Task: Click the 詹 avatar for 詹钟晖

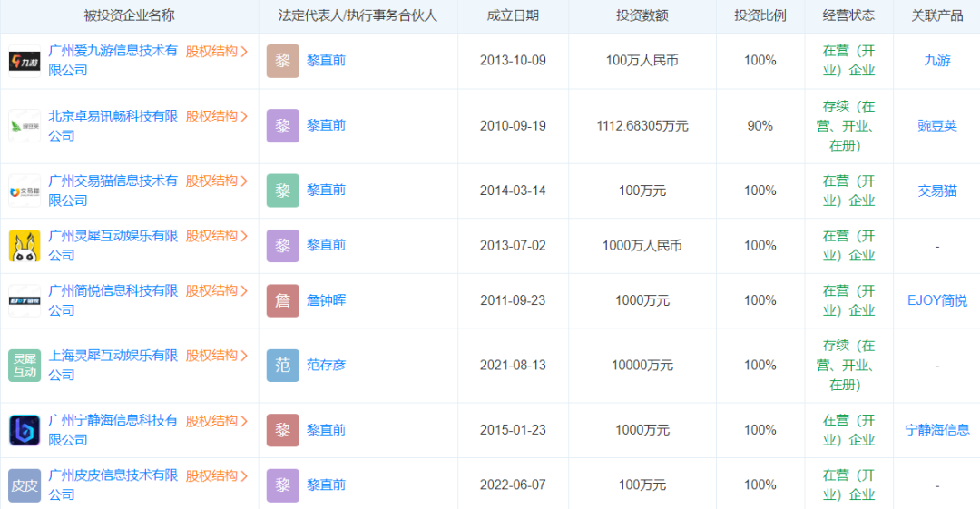Action: (x=282, y=300)
